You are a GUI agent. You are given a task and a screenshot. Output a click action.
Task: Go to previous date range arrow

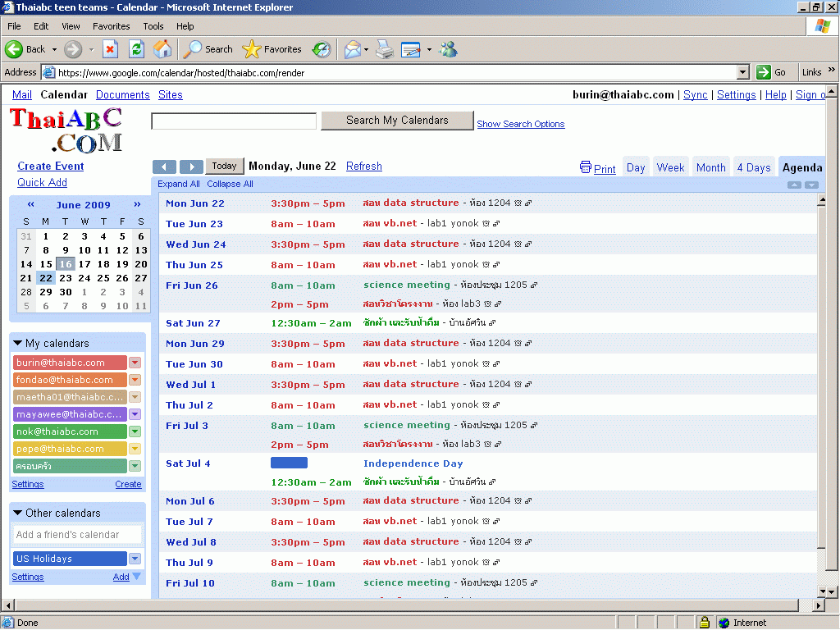click(164, 167)
